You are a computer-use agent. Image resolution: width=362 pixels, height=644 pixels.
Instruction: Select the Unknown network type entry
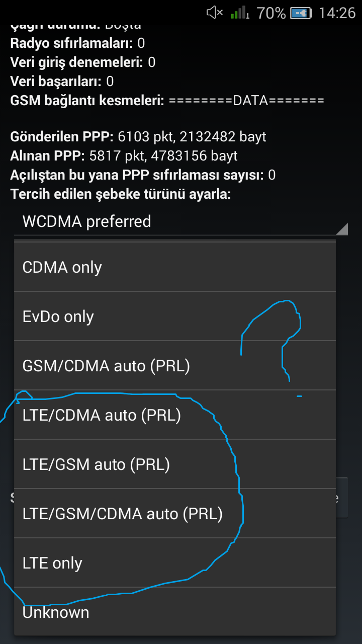point(174,612)
